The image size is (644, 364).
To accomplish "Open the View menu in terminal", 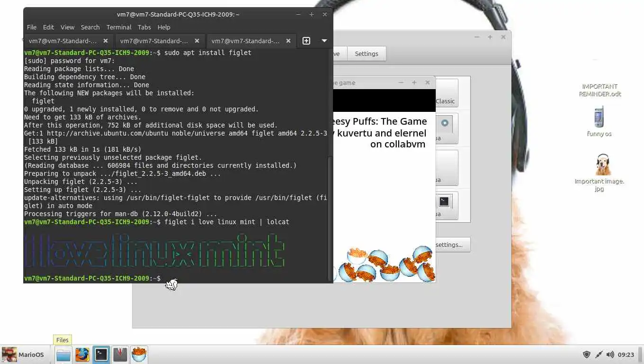I will [67, 27].
